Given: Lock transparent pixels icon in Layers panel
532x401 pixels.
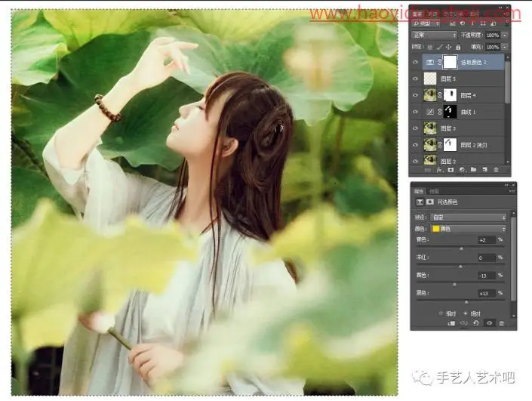Looking at the screenshot, I should (x=430, y=47).
